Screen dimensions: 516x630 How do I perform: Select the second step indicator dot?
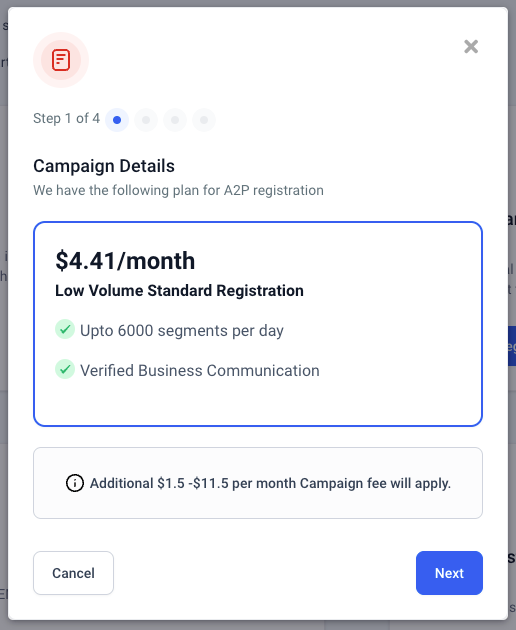point(146,120)
